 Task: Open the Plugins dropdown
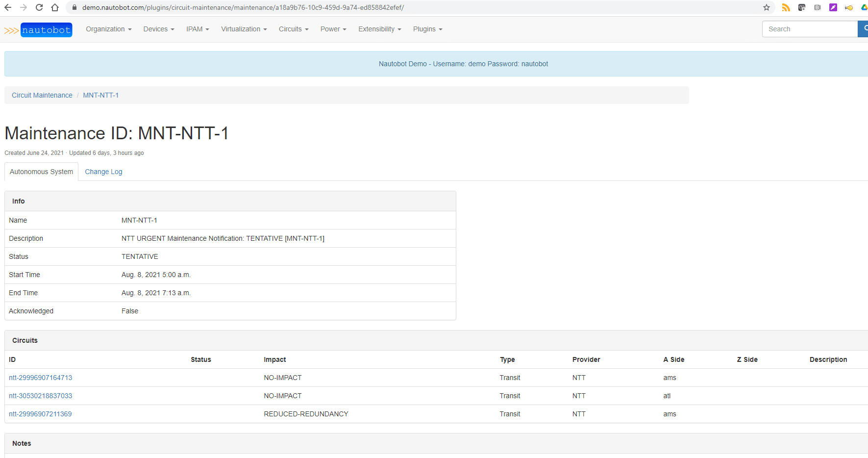coord(428,29)
